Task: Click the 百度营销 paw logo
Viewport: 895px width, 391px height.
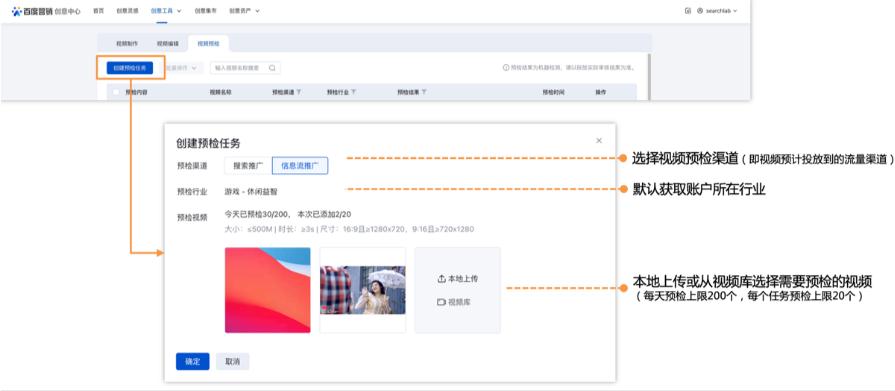Action: [x=17, y=11]
